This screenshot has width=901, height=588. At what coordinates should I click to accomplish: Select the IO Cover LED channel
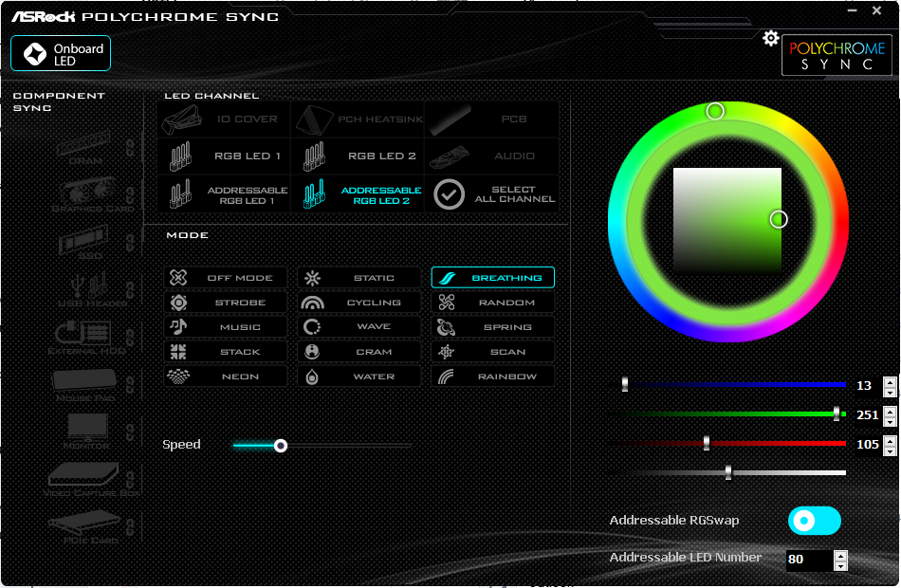224,119
